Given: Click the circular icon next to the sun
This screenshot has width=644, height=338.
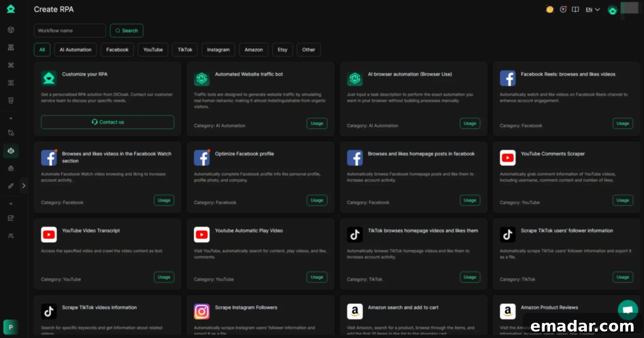Looking at the screenshot, I should click(563, 10).
